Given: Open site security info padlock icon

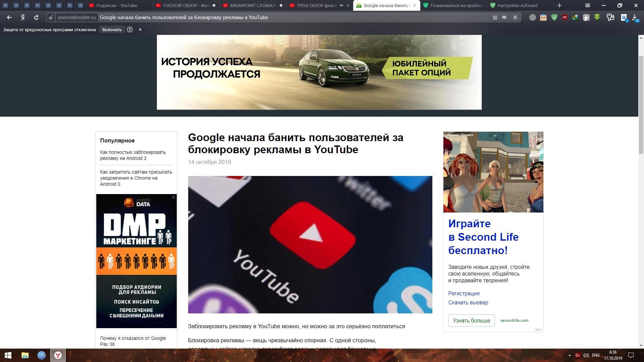Looking at the screenshot, I should click(51, 17).
